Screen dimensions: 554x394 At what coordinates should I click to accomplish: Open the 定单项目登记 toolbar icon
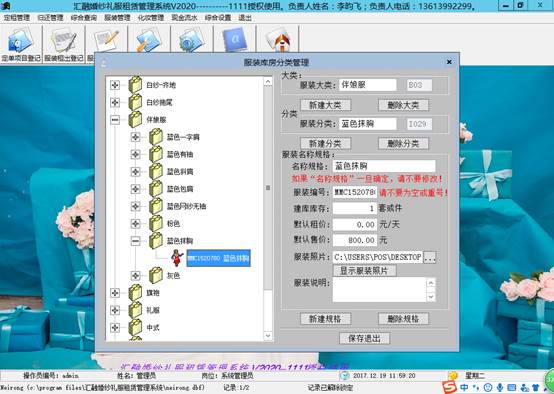(x=21, y=44)
